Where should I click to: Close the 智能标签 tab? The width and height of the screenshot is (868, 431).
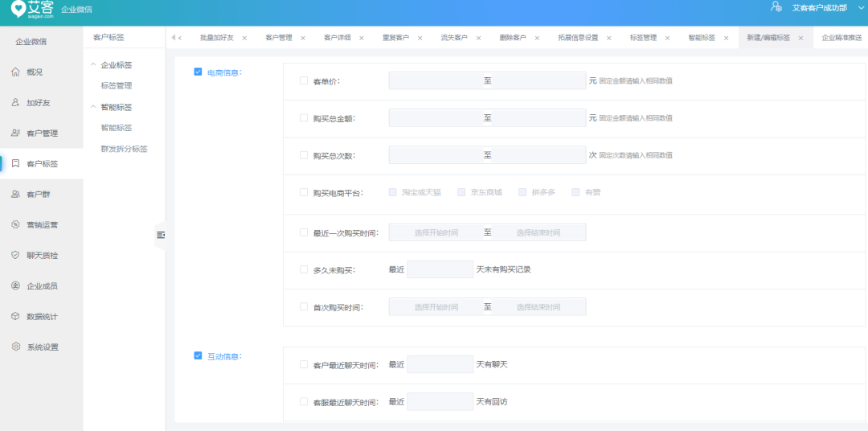pos(726,39)
